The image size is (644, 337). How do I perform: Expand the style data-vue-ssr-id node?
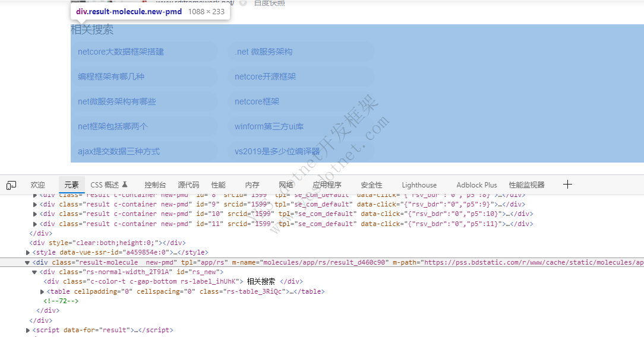[28, 253]
